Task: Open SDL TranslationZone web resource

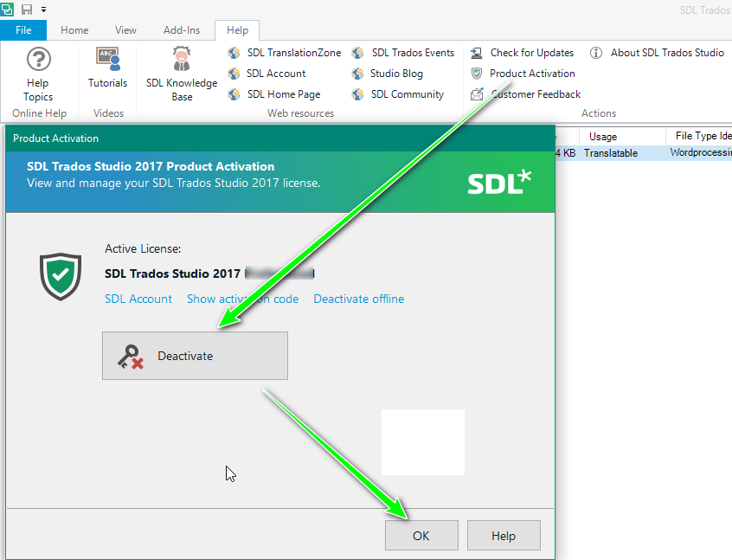Action: point(294,53)
